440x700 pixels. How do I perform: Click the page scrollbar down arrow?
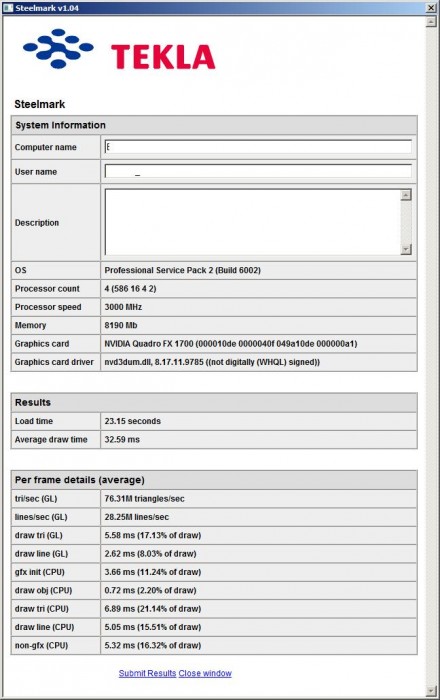coord(431,691)
